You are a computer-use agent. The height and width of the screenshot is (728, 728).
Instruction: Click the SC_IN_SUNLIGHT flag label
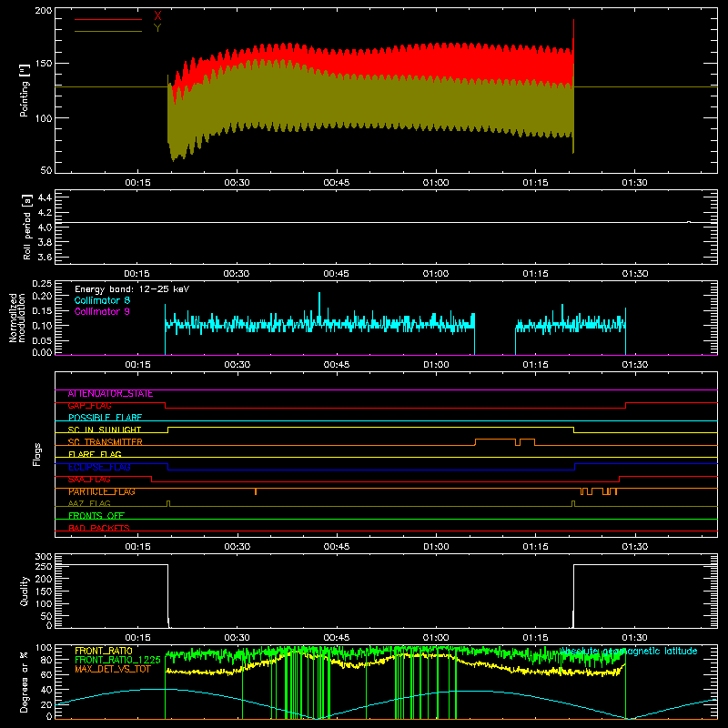(x=105, y=430)
